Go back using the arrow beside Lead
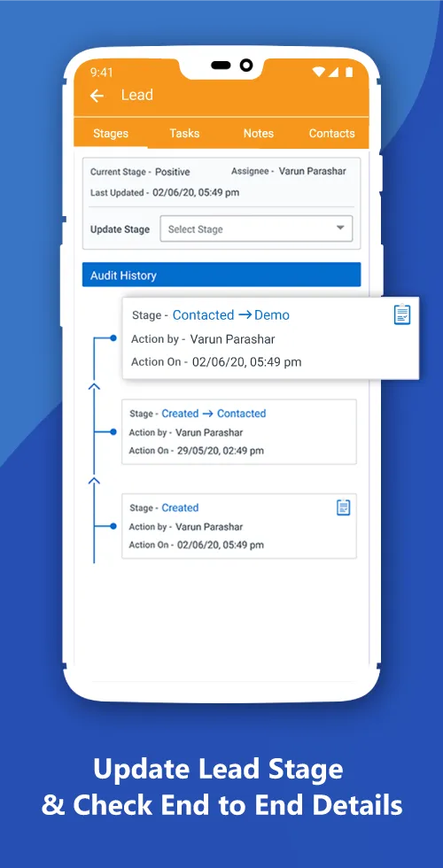The width and height of the screenshot is (443, 868). (97, 96)
